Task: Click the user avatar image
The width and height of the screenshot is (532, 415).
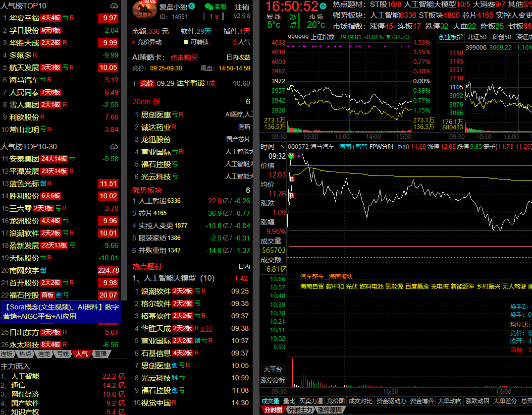Action: (x=144, y=10)
